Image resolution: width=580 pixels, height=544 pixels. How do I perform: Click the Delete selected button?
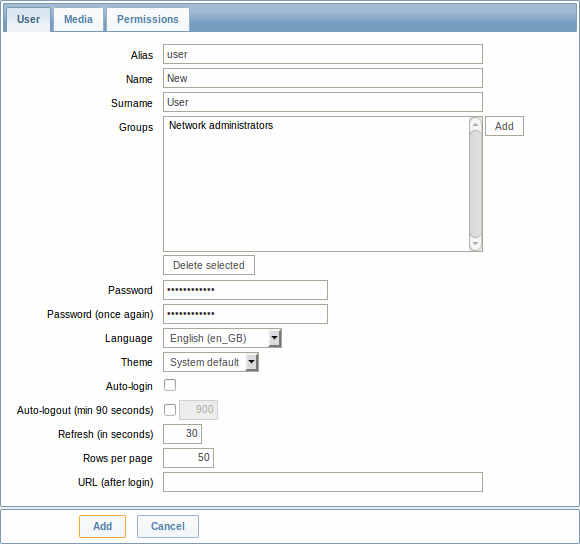209,265
